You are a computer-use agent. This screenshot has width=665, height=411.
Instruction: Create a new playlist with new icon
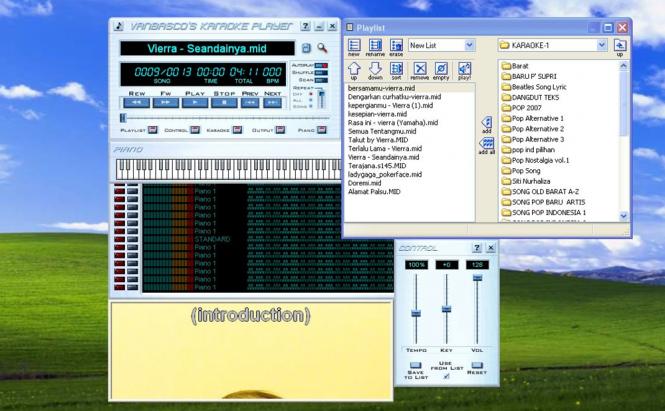coord(354,45)
